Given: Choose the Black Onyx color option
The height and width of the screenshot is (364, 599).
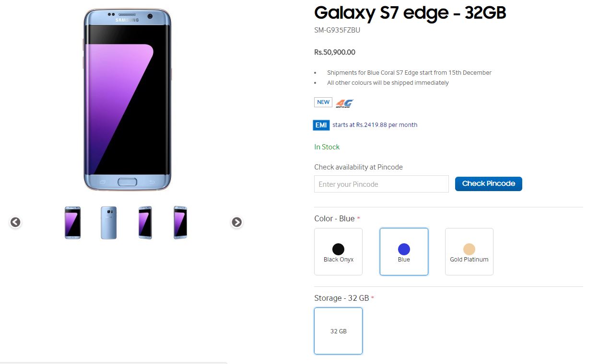Looking at the screenshot, I should tap(338, 251).
